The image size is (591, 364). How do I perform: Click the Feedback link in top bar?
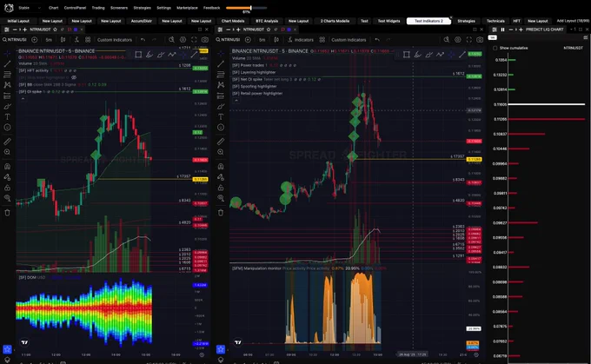point(211,8)
